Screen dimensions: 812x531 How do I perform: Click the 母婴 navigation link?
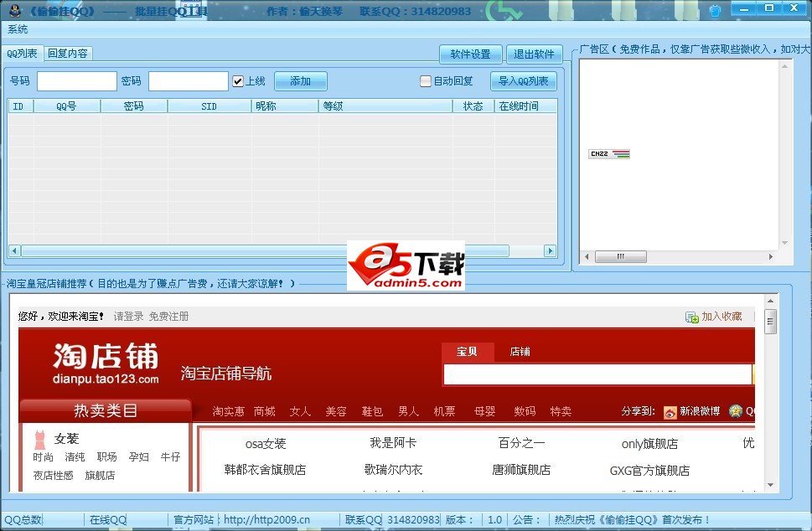(x=484, y=411)
